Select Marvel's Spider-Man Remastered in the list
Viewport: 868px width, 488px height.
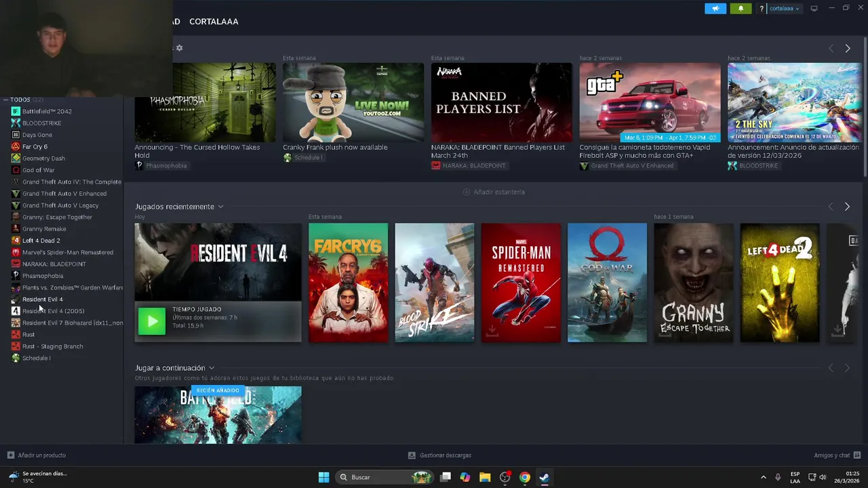click(68, 252)
